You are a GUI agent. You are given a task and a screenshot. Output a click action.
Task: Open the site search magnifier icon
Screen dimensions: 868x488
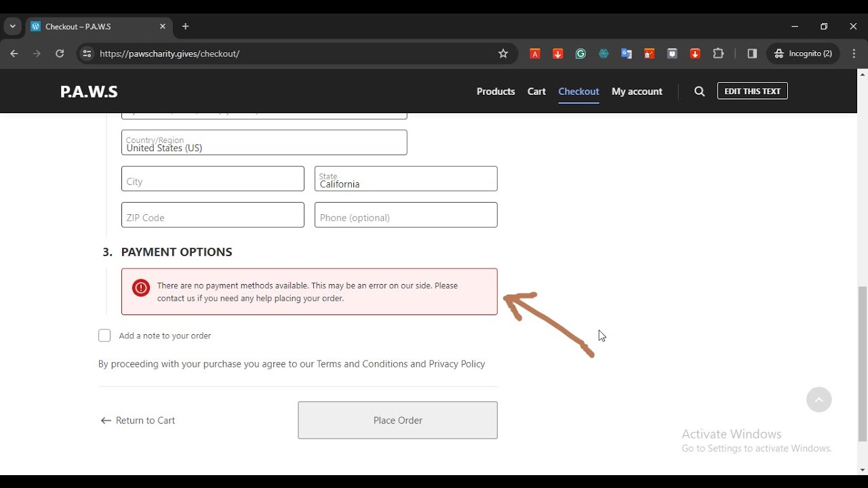point(699,91)
